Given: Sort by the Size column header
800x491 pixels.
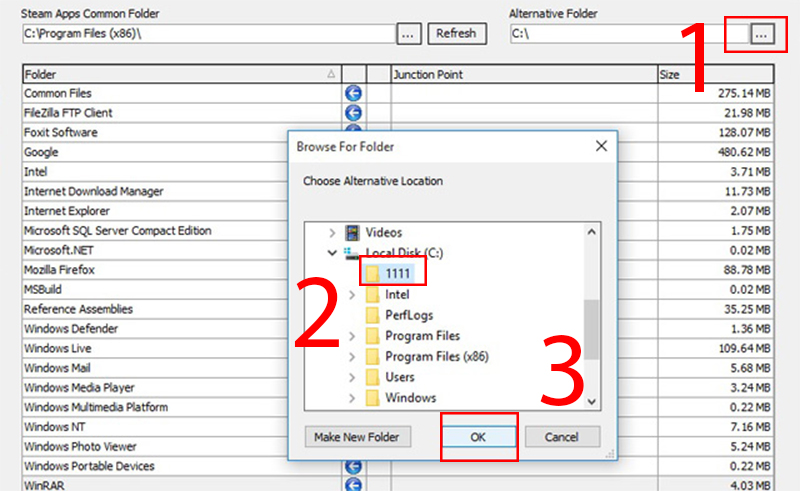Looking at the screenshot, I should point(716,75).
